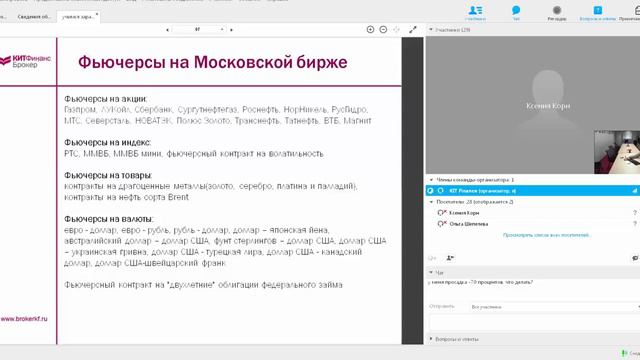Viewport: 640px width, 360px height.
Task: Switch the slide to full screen view
Action: [x=413, y=29]
